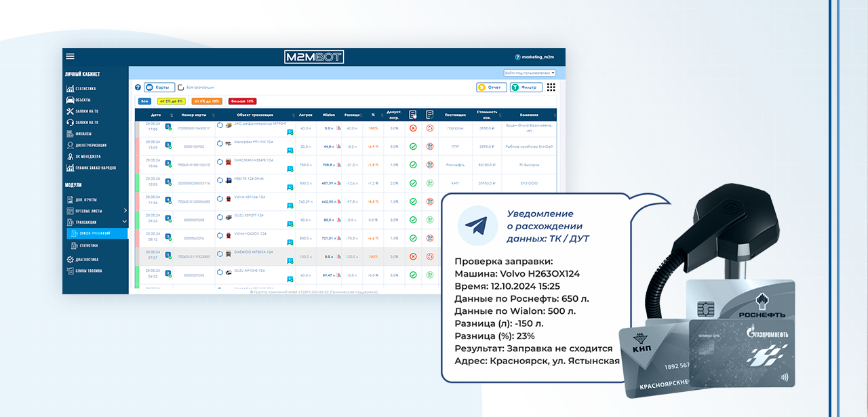Click the refresh icon in the SHACMAN H354TB row
Screen dimensions: 868x417
point(220,162)
